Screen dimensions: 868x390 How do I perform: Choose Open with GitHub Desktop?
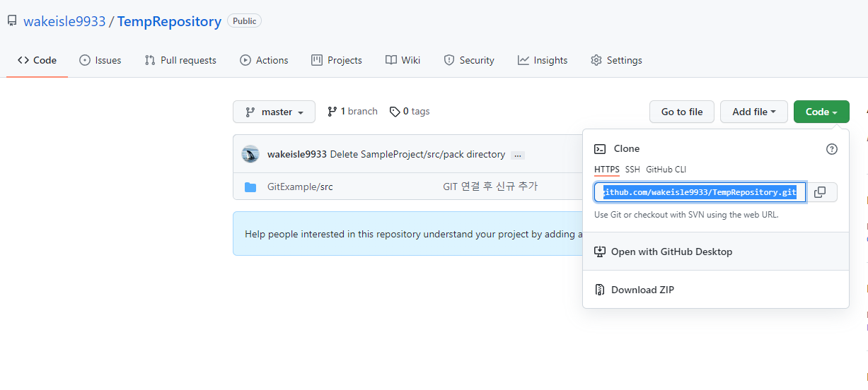click(716, 252)
